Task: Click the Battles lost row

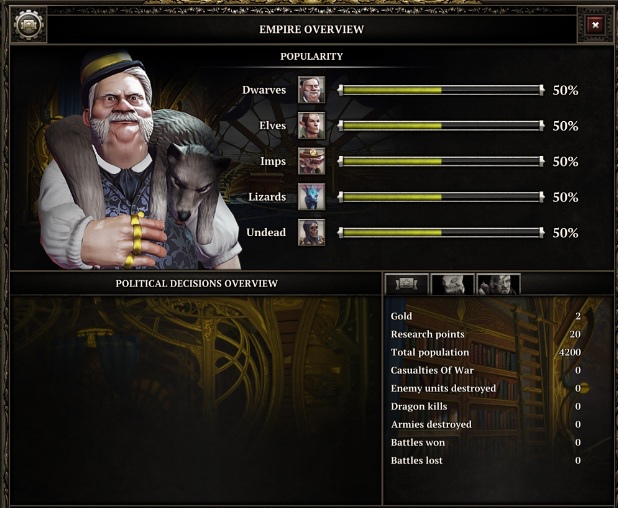Action: pos(486,460)
